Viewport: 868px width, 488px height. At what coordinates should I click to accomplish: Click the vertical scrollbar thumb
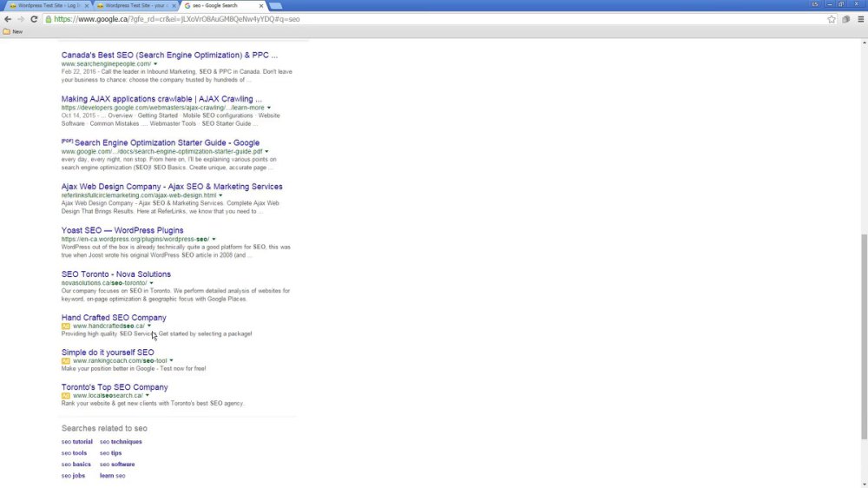pos(865,337)
